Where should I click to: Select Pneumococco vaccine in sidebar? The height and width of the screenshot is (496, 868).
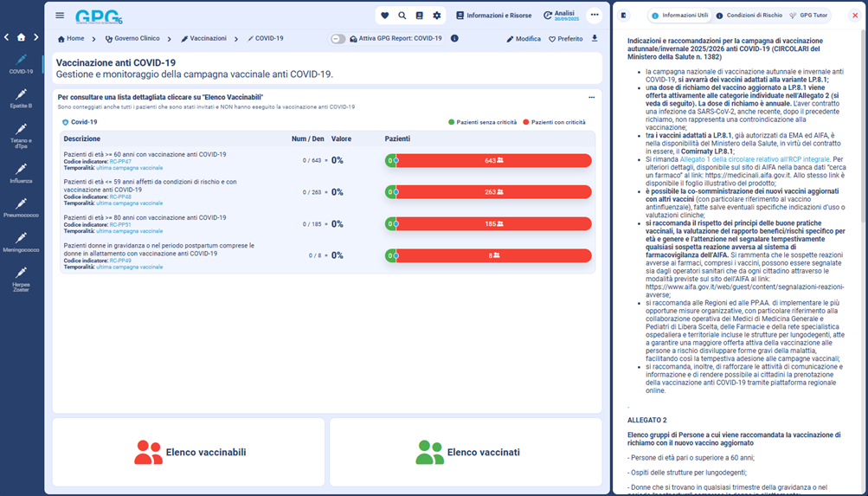click(x=21, y=208)
